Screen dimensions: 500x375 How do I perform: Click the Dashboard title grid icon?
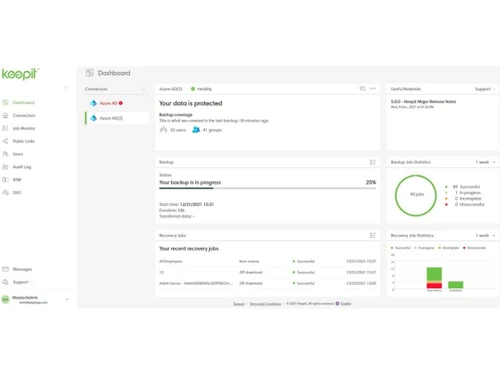click(89, 73)
